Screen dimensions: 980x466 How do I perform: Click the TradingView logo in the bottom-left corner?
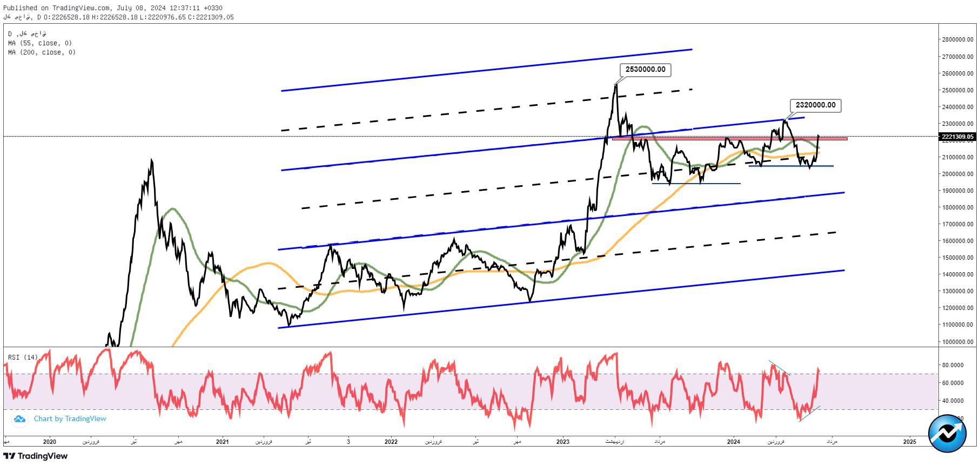click(x=36, y=456)
